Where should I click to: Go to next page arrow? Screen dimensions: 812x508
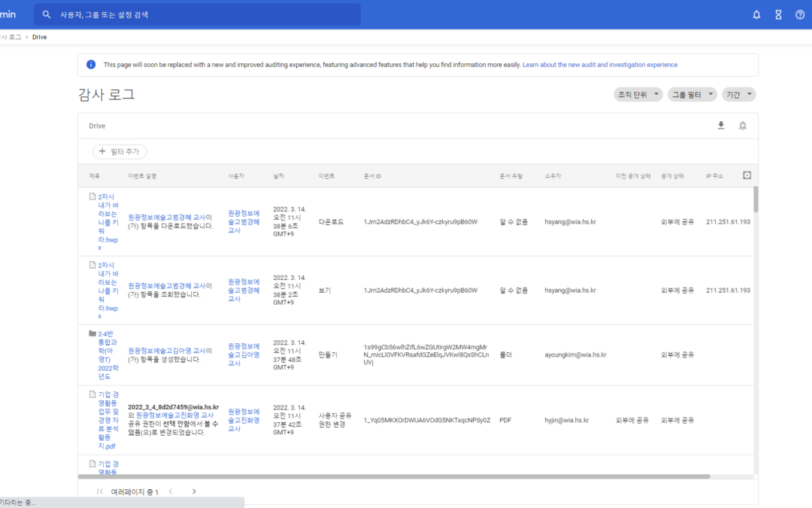[194, 491]
